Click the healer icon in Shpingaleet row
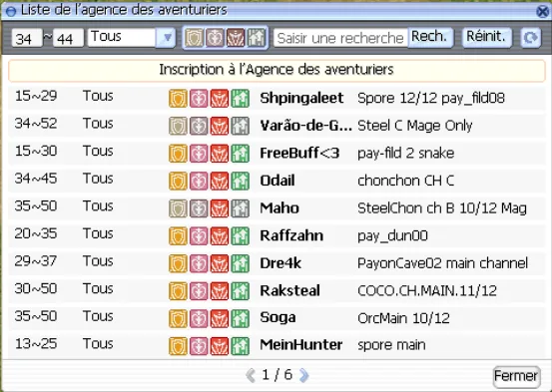Image resolution: width=552 pixels, height=392 pixels. coord(199,98)
